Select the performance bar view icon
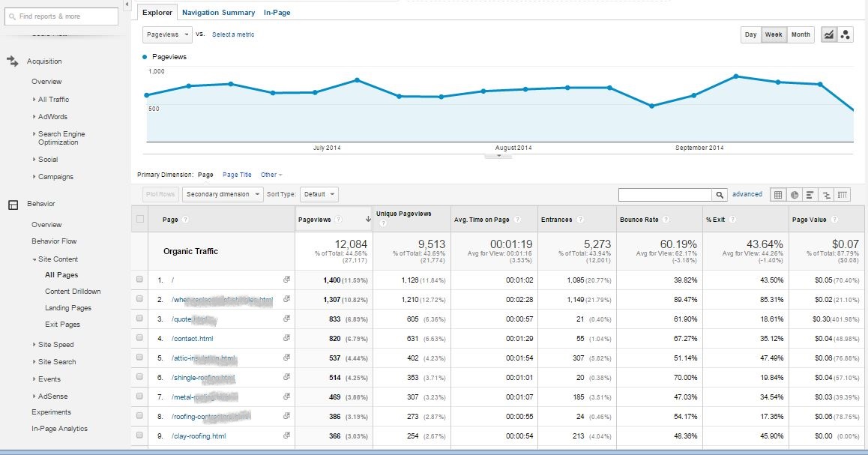Screen dimensions: 868x455 coord(810,195)
